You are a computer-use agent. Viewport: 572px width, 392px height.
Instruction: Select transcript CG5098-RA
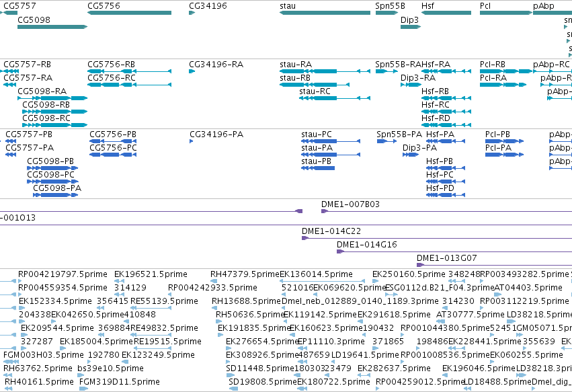point(52,98)
